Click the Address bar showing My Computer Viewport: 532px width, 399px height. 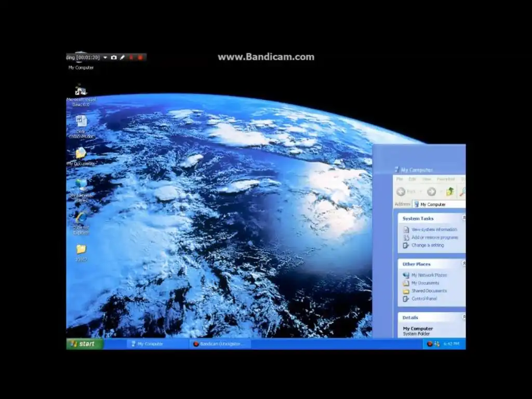(440, 204)
